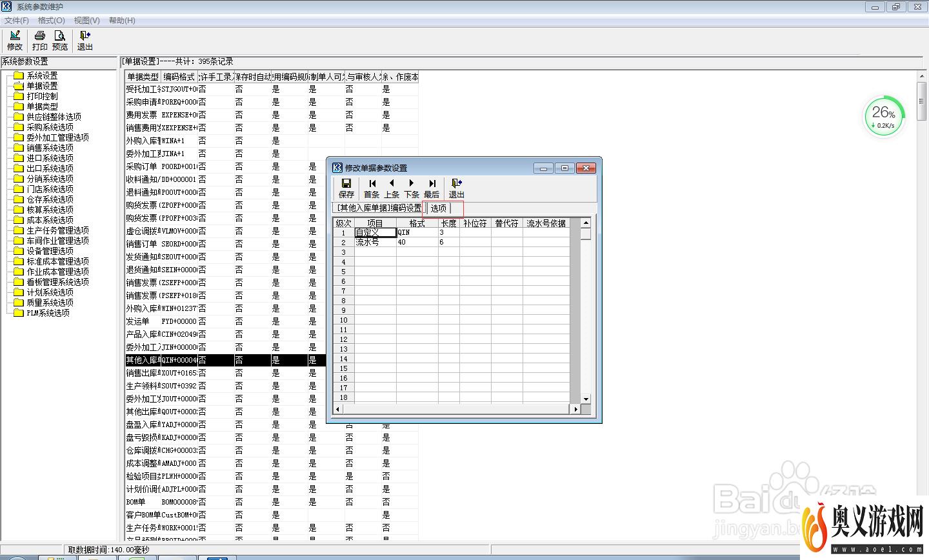Select the 销售订单 row in list
929x560 pixels.
(272, 244)
